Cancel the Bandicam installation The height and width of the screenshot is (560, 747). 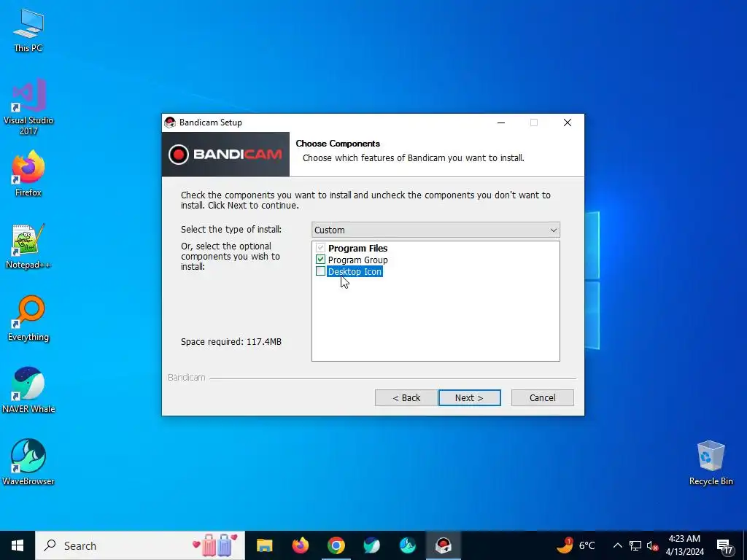pos(542,397)
